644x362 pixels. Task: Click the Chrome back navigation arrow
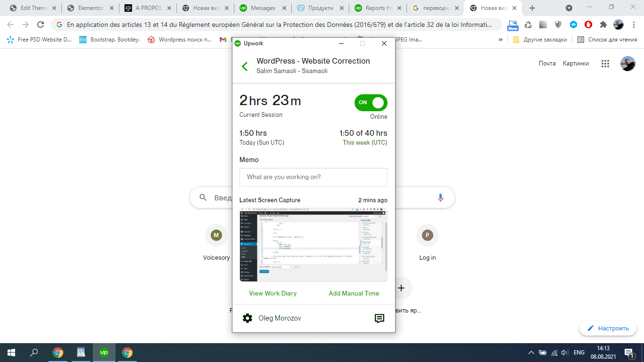click(10, 25)
